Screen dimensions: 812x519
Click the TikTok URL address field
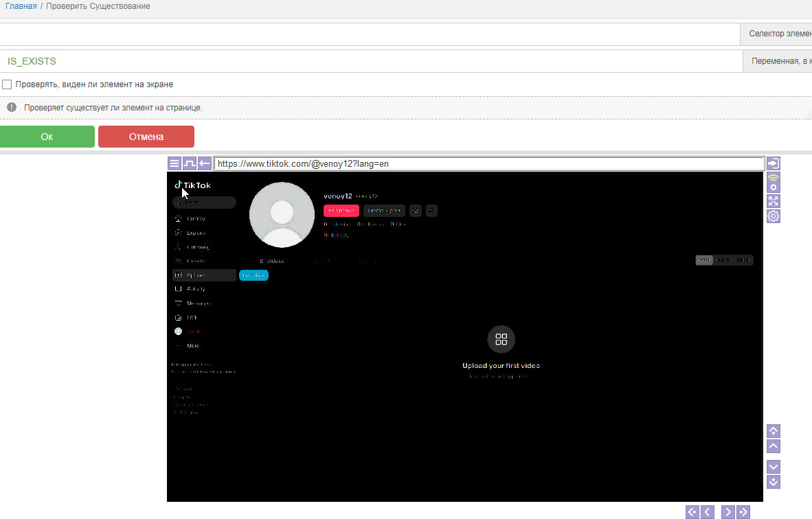pyautogui.click(x=488, y=164)
